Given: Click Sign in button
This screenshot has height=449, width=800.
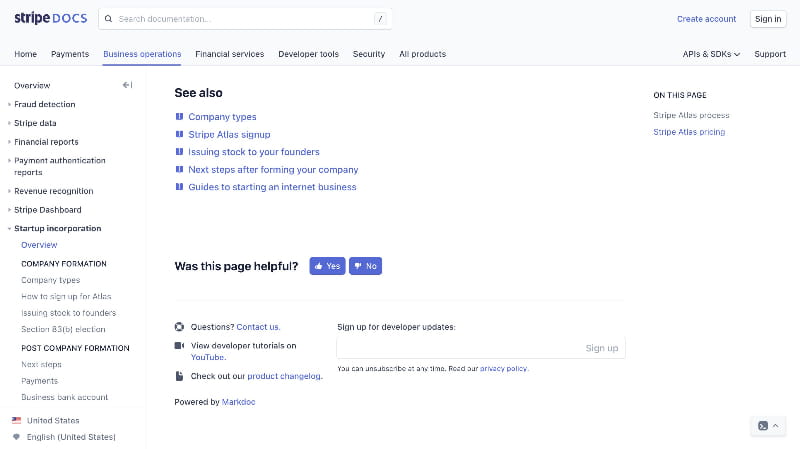Looking at the screenshot, I should point(768,19).
